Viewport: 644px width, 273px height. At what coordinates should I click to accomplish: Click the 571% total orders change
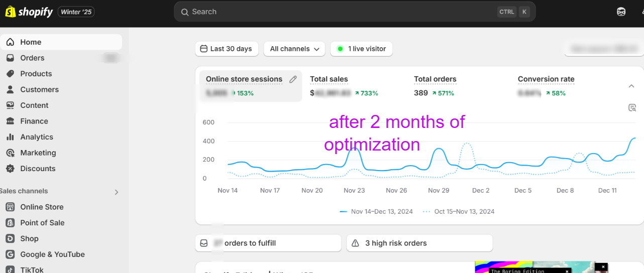click(x=442, y=93)
